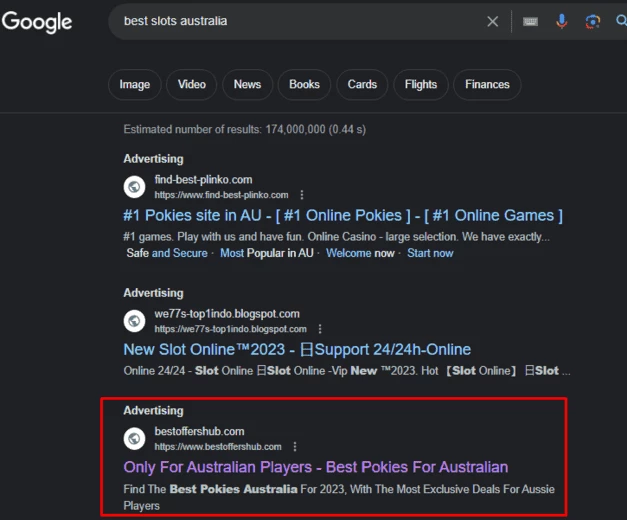627x520 pixels.
Task: Open three-dot menu beside find-best-plinko URL
Action: point(302,195)
